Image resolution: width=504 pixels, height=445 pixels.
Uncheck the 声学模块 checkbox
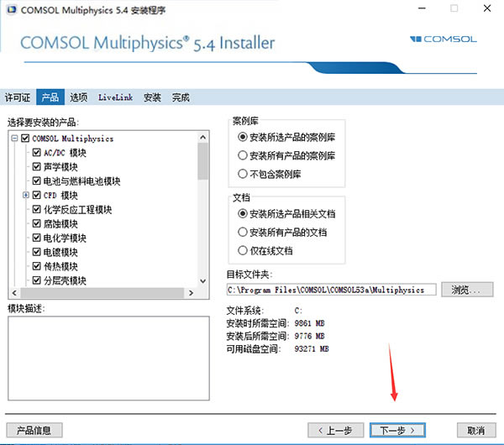[x=37, y=166]
